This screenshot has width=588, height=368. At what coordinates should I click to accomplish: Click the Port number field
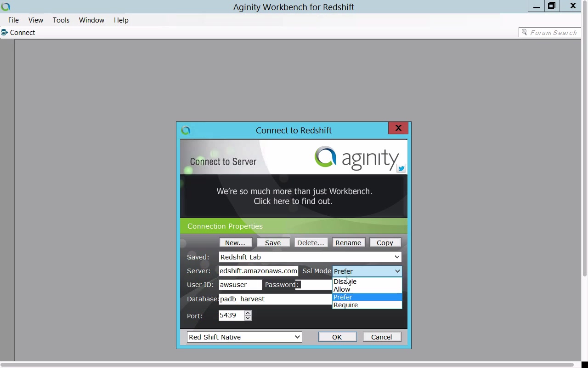point(232,316)
